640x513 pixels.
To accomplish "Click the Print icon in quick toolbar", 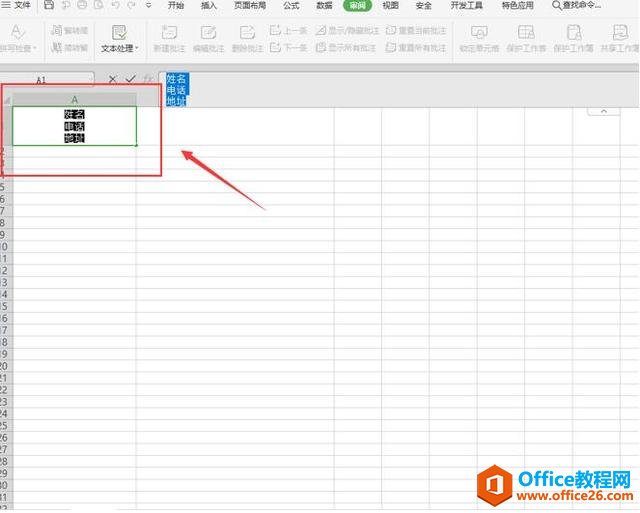I will pyautogui.click(x=82, y=5).
